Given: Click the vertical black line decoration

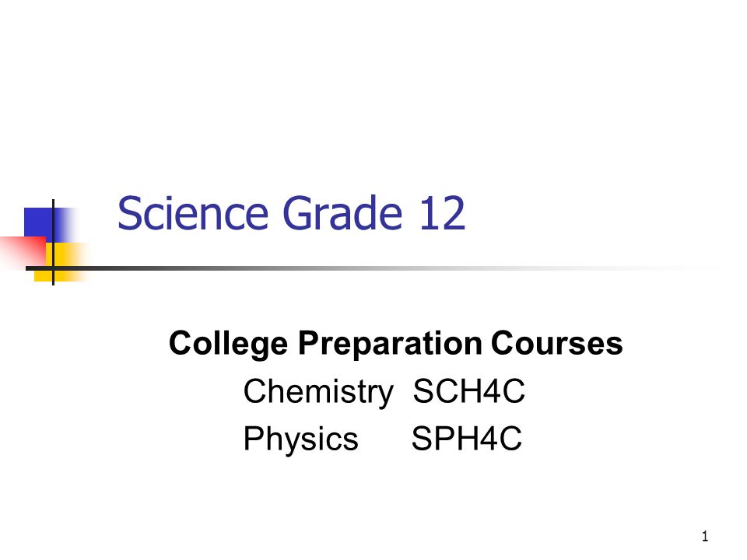Looking at the screenshot, I should point(53,242).
